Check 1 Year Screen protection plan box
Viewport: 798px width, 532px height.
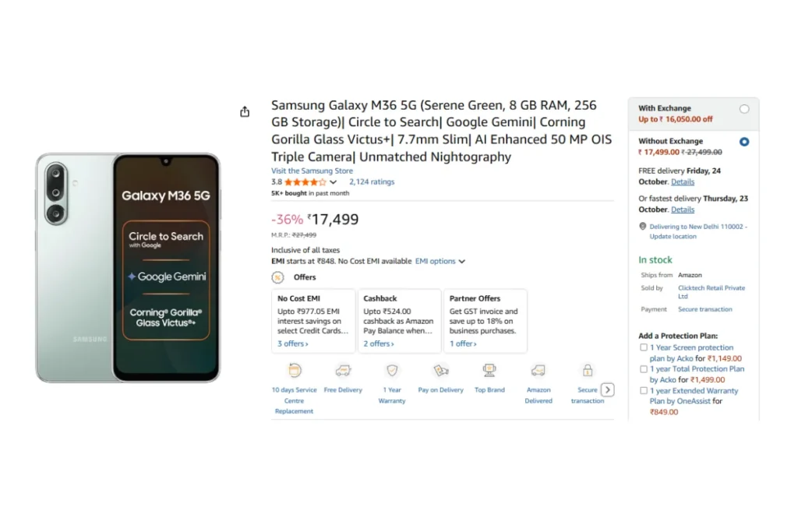pyautogui.click(x=643, y=347)
